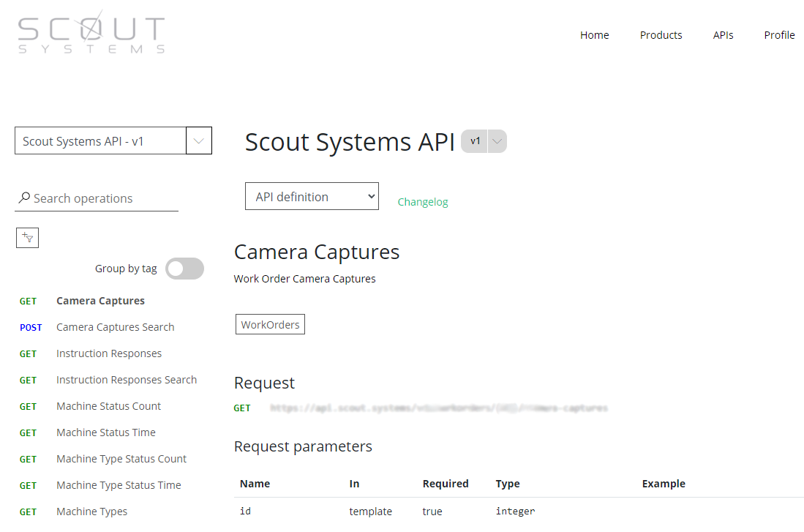
Task: Select the Machine Types operation
Action: tap(91, 512)
